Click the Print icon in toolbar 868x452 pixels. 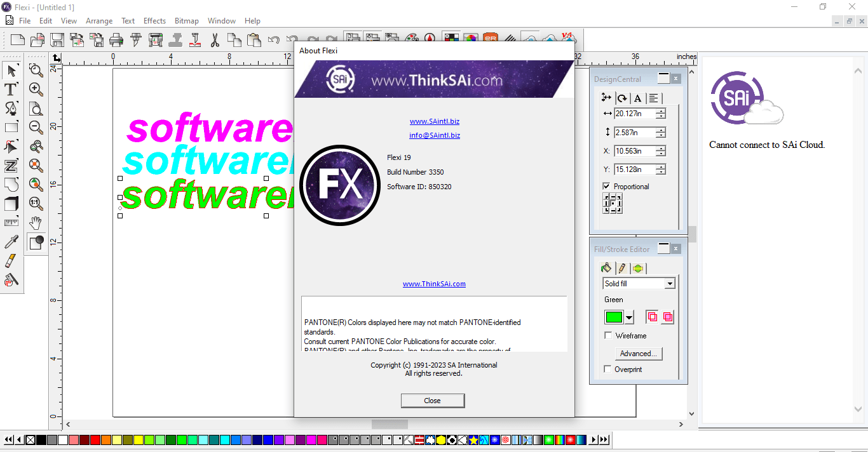coord(116,40)
